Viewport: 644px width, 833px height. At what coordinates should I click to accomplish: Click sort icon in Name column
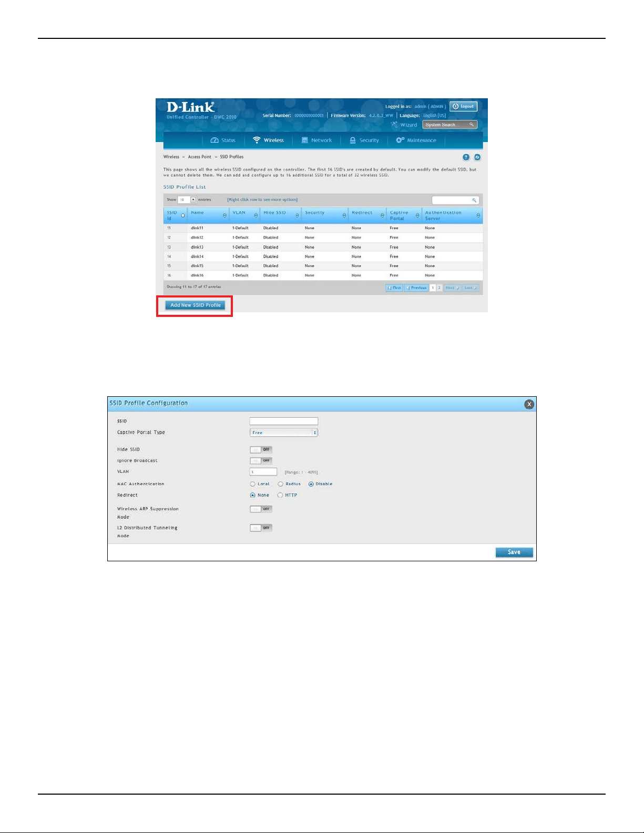coord(225,215)
